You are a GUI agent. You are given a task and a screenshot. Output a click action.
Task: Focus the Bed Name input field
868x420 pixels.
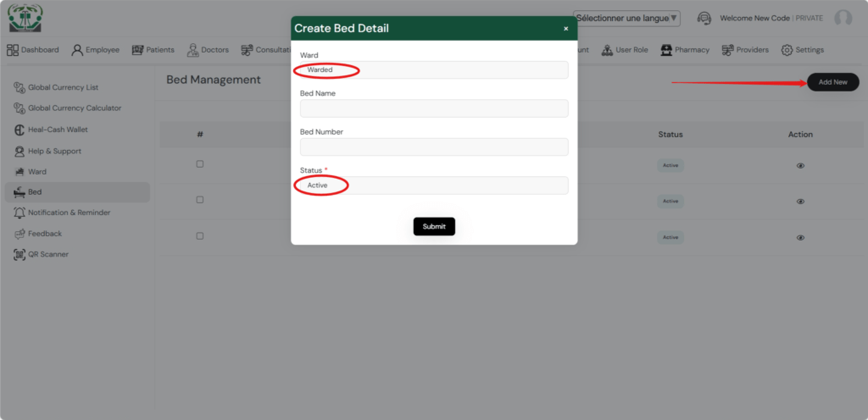click(434, 108)
